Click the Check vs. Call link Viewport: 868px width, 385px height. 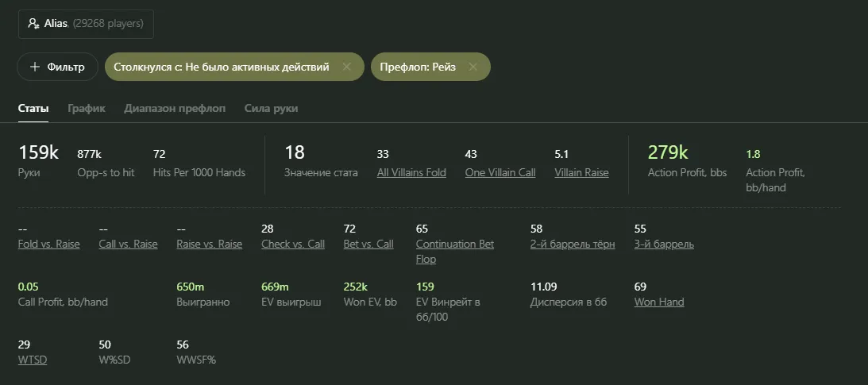[293, 244]
